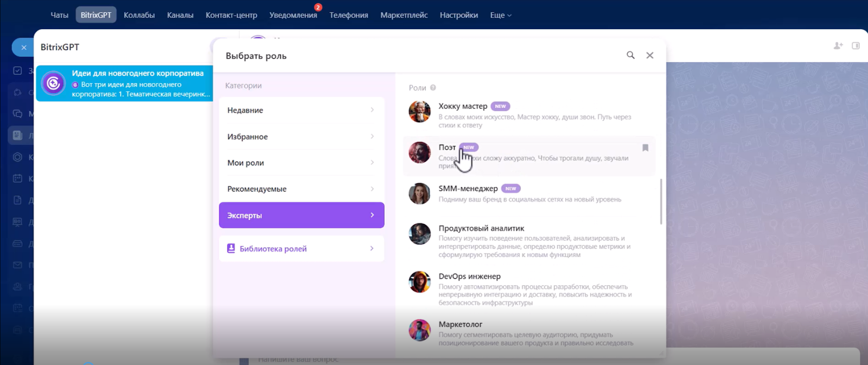Expand the Недавние category
The width and height of the screenshot is (868, 365).
click(301, 110)
